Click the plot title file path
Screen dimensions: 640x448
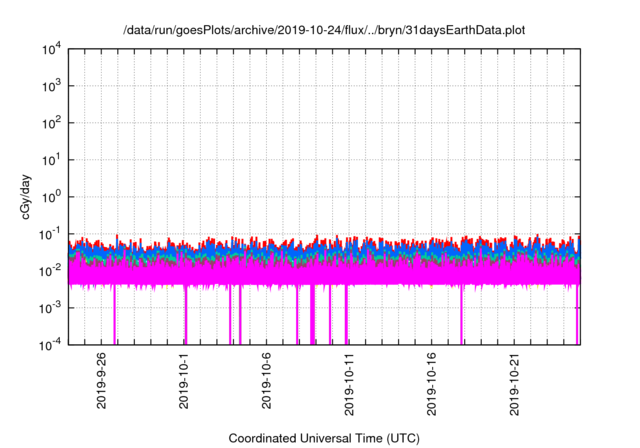(324, 30)
